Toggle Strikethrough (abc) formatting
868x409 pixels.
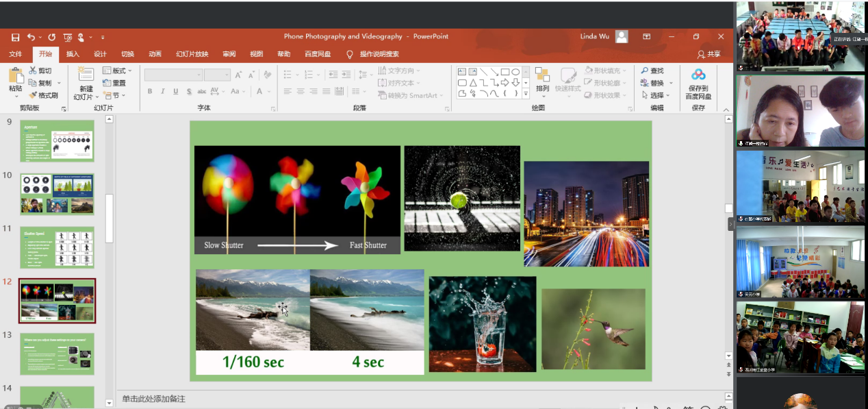202,92
